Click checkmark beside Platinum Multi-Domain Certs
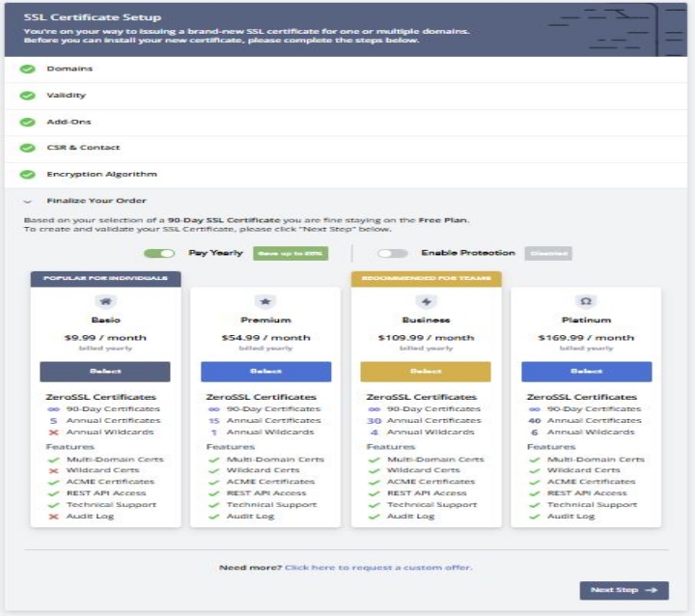Viewport: 695px width, 616px height. pyautogui.click(x=535, y=460)
